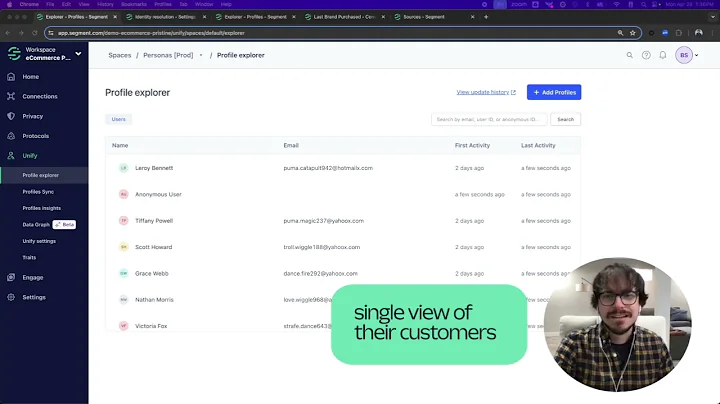Click the Protocols icon
Viewport: 720px width, 404px height.
point(11,136)
